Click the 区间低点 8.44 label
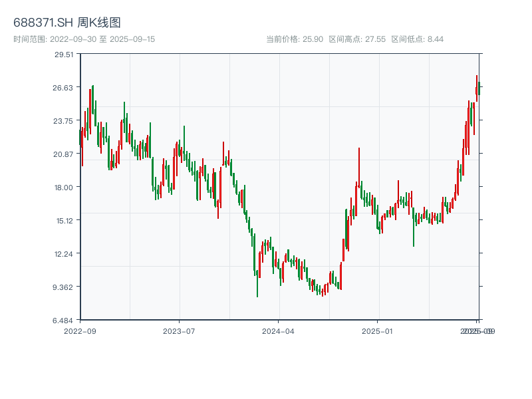 (x=417, y=39)
